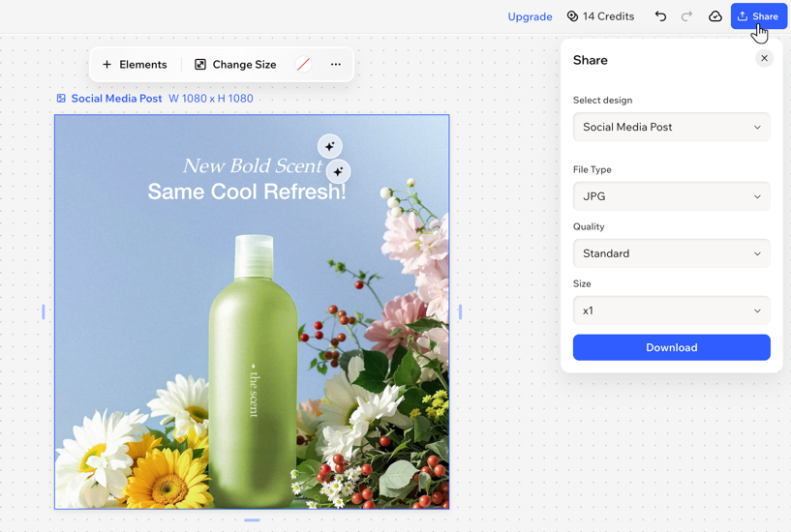Select the Same Cool Refresh! headline
The image size is (791, 532).
247,192
